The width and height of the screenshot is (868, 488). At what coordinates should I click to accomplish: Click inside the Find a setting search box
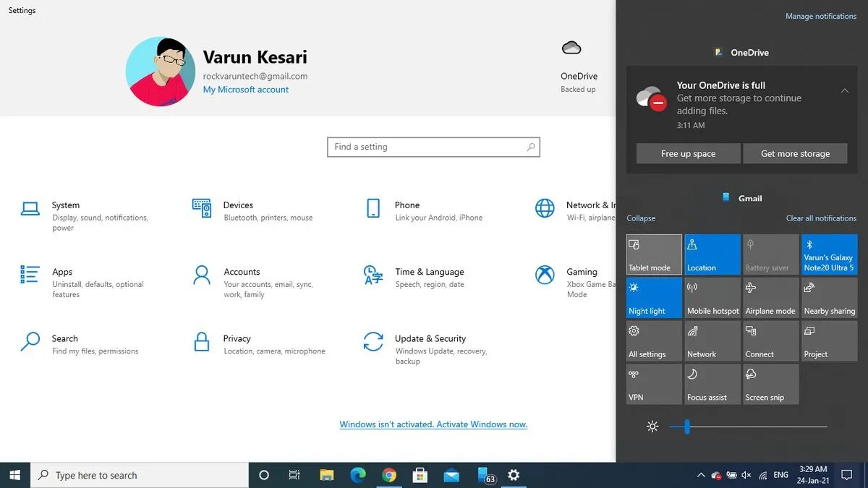click(x=433, y=147)
